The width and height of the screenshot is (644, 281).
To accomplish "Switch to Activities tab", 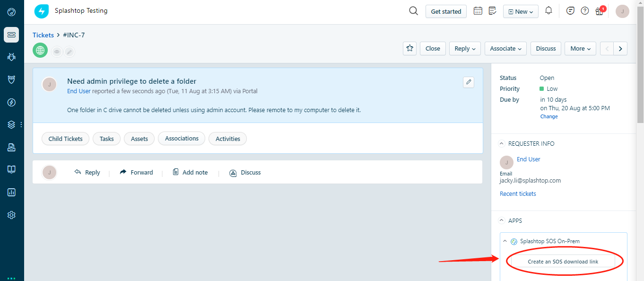I will [227, 139].
